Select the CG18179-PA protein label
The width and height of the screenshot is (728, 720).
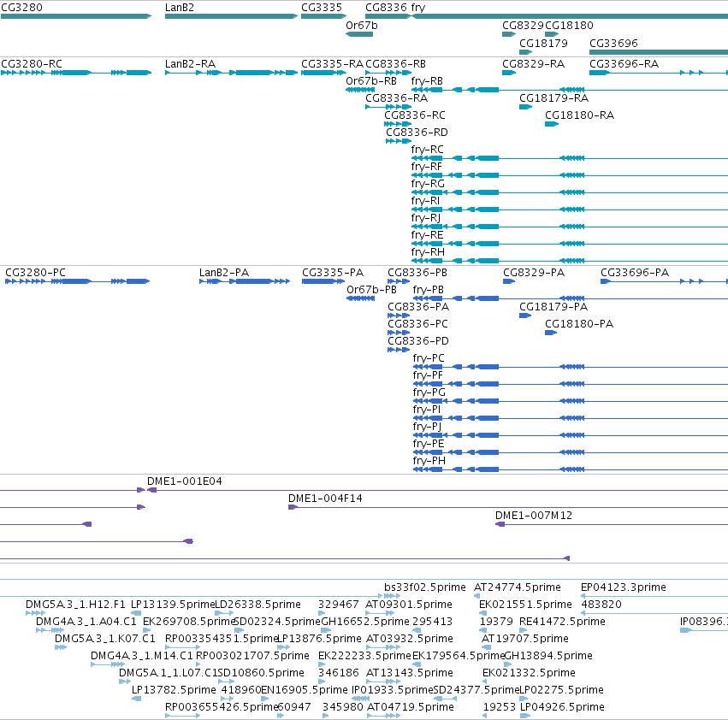pyautogui.click(x=553, y=306)
